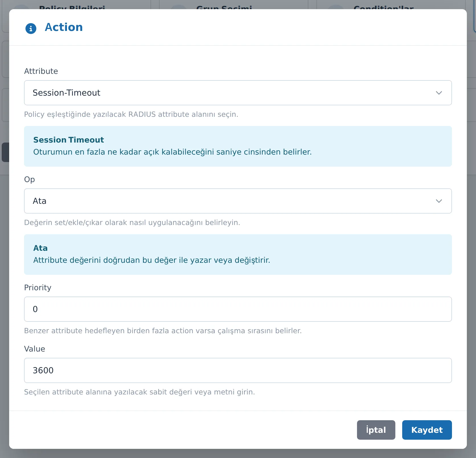
Task: Click the hint 'Seçilen attribute alanına yazılacak sabit değeri'
Action: pyautogui.click(x=108, y=392)
